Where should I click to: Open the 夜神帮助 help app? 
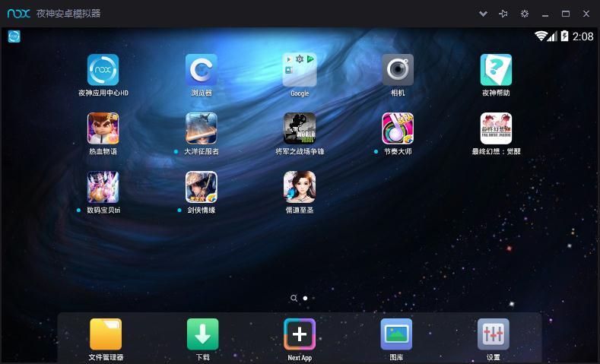(496, 70)
